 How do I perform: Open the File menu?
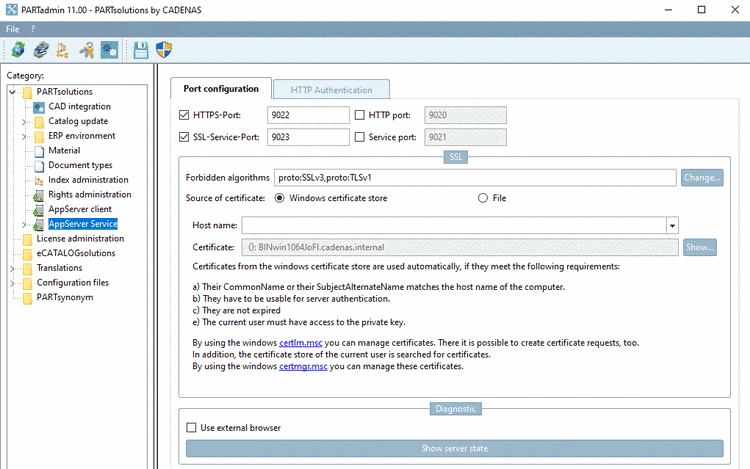[x=12, y=29]
